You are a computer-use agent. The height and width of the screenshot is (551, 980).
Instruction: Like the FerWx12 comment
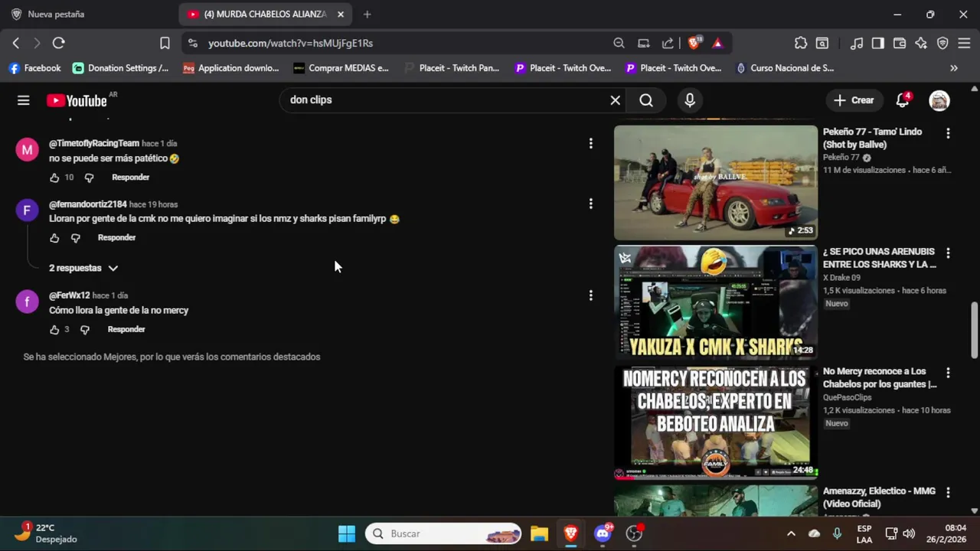click(54, 330)
